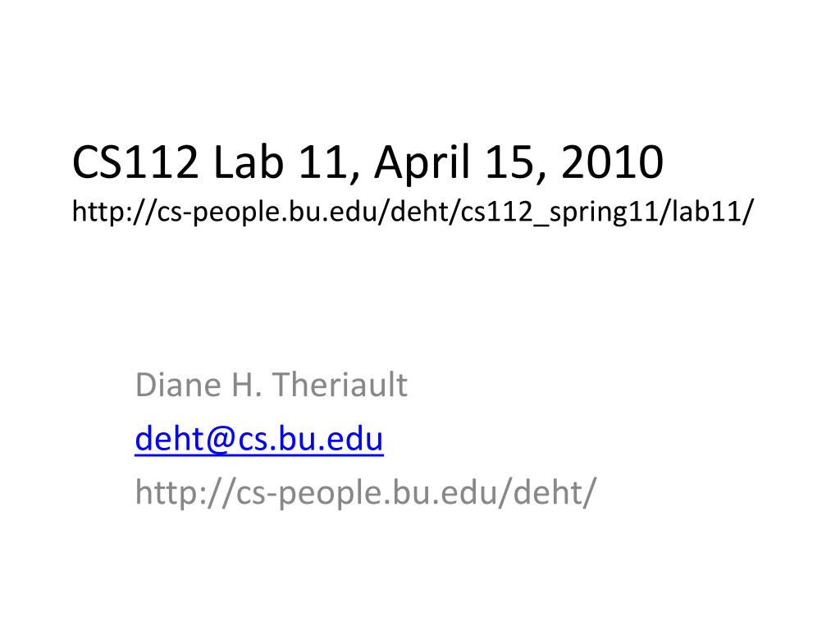Click cs.bu.edu part of the blue email link
840x630 pixels.
(310, 439)
